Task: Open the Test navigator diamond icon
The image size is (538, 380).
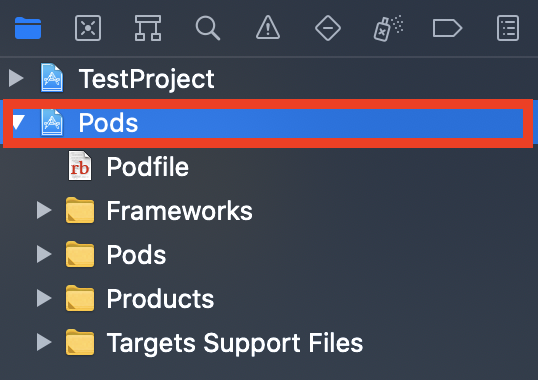Action: pyautogui.click(x=328, y=28)
